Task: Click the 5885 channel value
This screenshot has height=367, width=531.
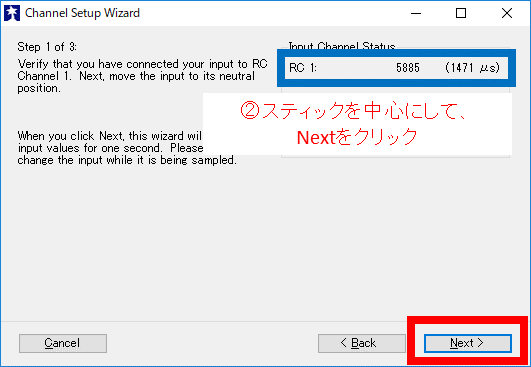Action: tap(408, 68)
